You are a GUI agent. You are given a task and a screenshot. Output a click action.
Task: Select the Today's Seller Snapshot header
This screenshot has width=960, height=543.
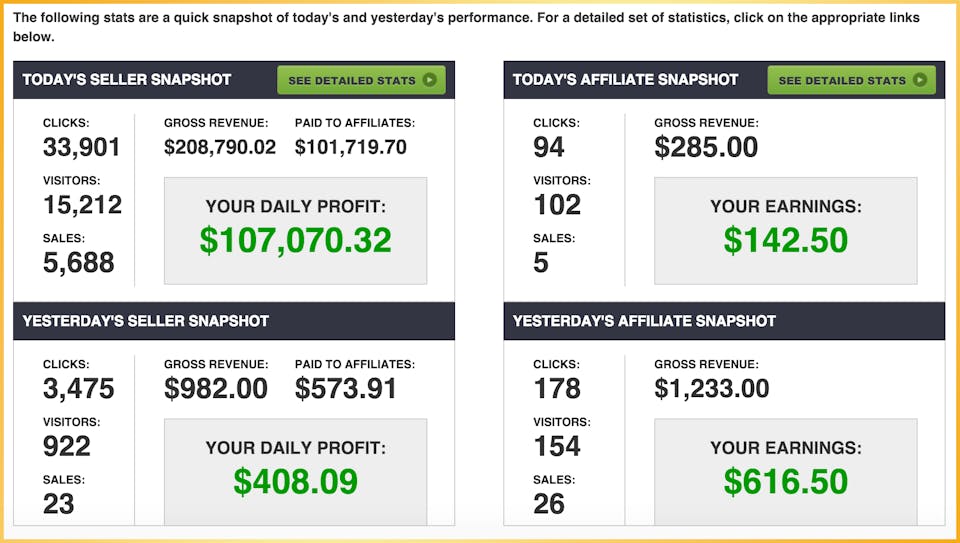point(127,80)
